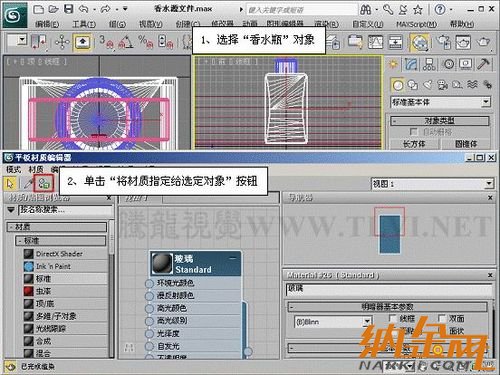
Task: Toggle the keyboard shortcut override icon
Action: pyautogui.click(x=82, y=42)
